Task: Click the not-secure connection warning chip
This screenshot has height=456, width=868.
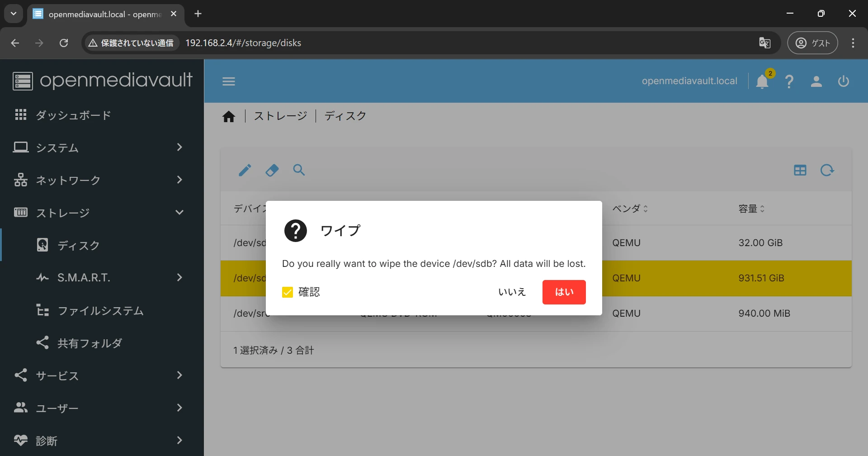Action: pos(131,43)
